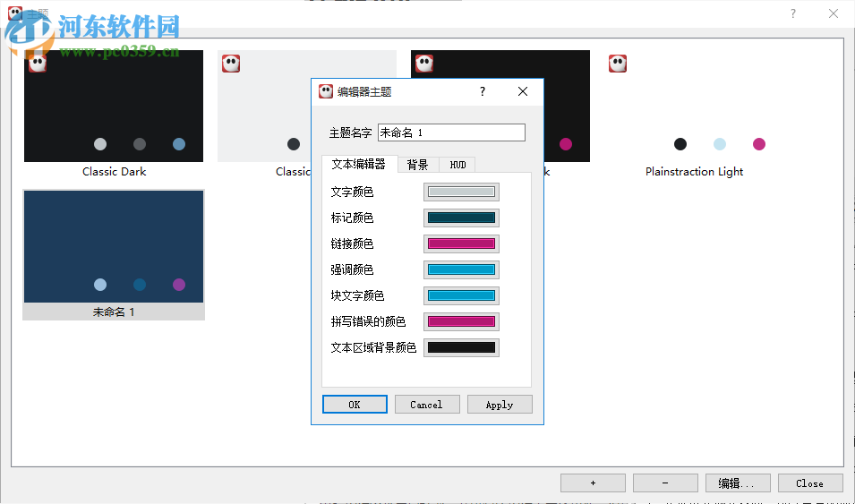The image size is (855, 504).
Task: Click the help question mark of the 主题 window
Action: point(793,13)
